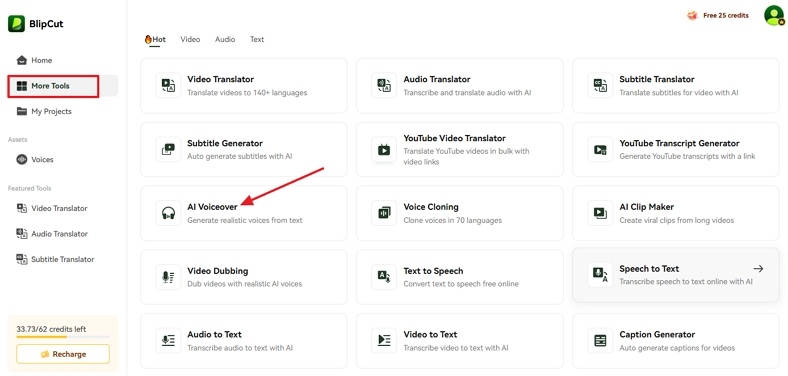The height and width of the screenshot is (376, 788).
Task: Click the BlipCut logo icon
Action: (x=16, y=24)
